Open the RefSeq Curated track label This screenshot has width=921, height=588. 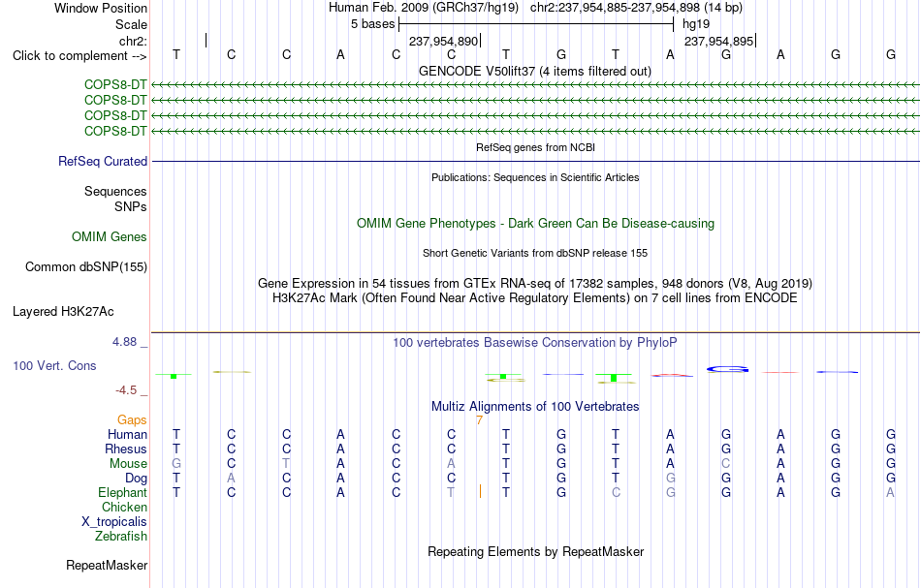(102, 162)
